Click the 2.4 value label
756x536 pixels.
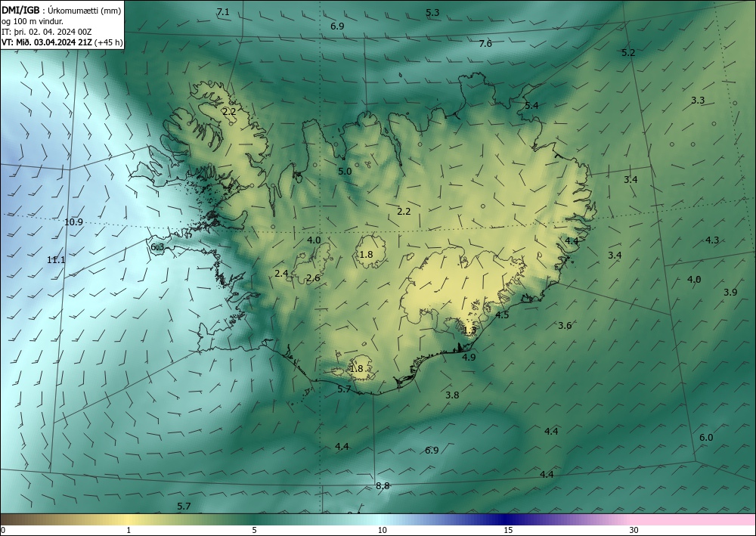tap(281, 274)
